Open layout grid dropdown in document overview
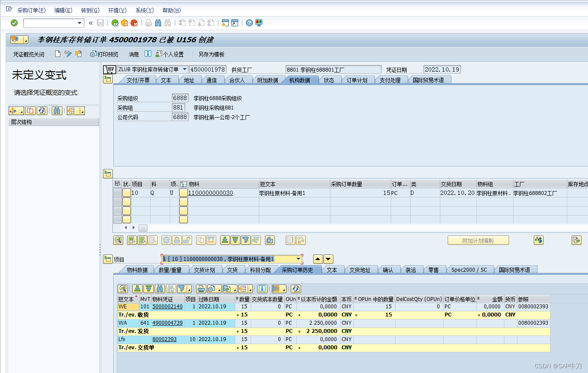588x373 pixels. (x=75, y=111)
